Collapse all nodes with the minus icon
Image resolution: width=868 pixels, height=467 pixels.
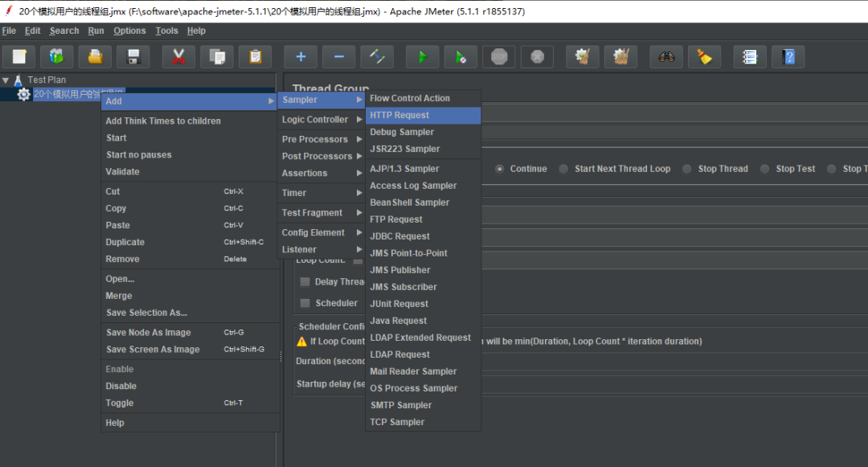[x=339, y=56]
